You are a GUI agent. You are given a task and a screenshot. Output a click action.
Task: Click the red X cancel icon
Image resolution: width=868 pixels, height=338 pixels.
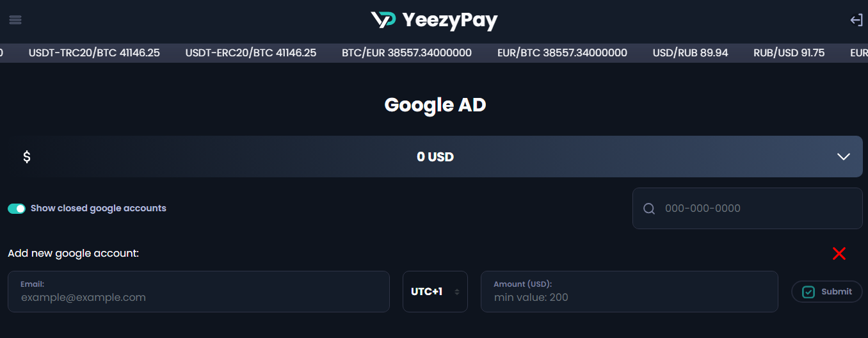tap(839, 253)
